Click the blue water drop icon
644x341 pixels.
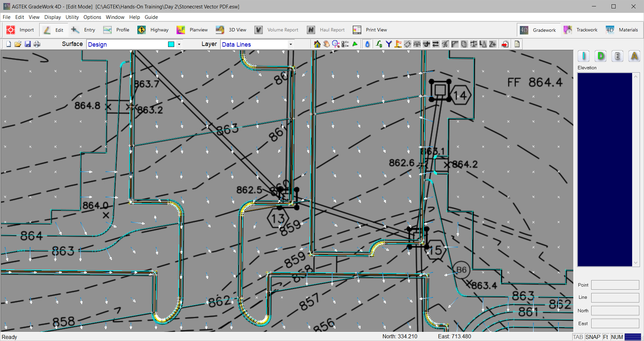point(367,44)
